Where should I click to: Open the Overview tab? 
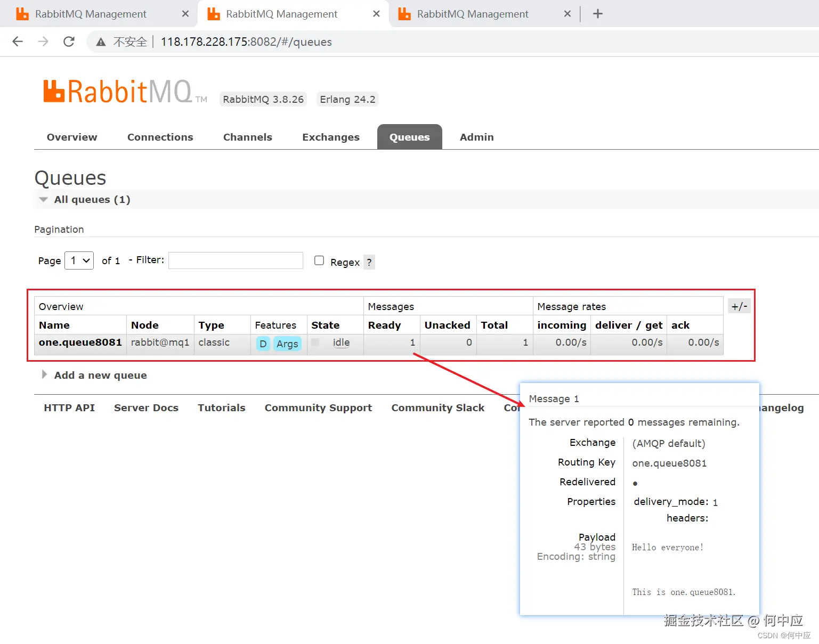72,137
